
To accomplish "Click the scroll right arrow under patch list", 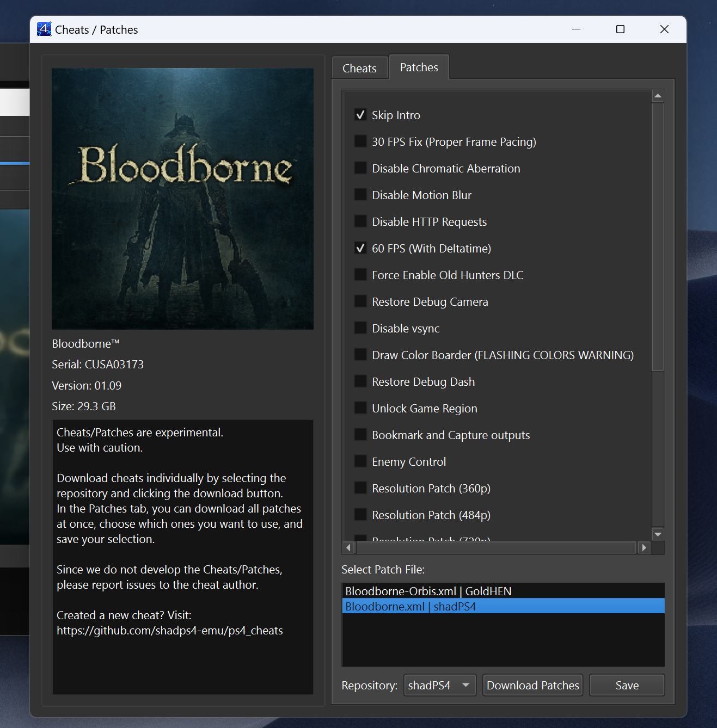I will coord(644,547).
